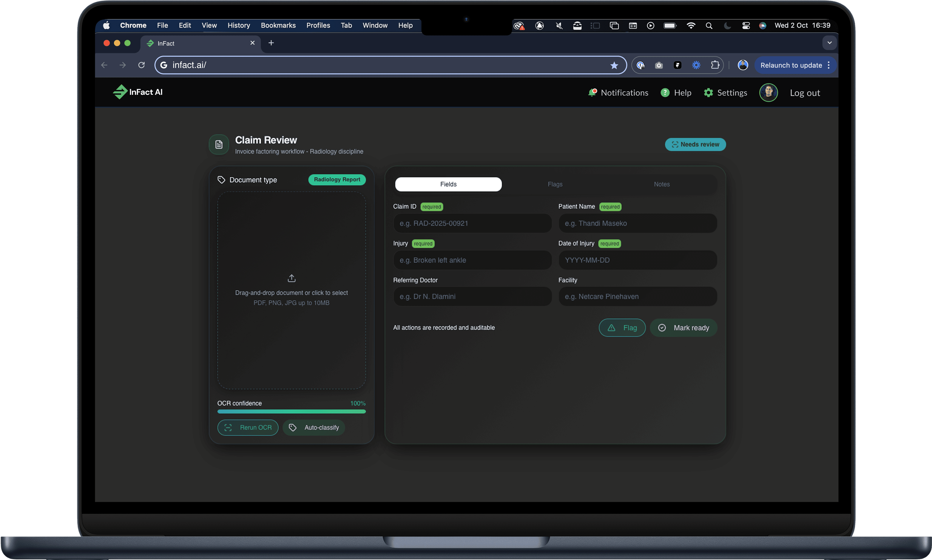Open the Bookmarks menu in the menu bar
Viewport: 932px width, 560px height.
click(278, 25)
